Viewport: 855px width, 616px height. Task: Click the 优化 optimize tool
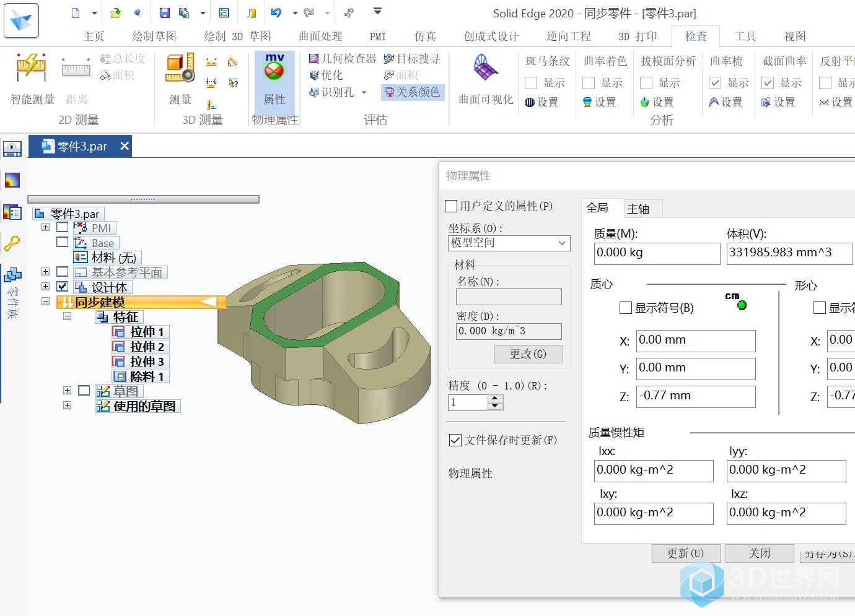(326, 76)
